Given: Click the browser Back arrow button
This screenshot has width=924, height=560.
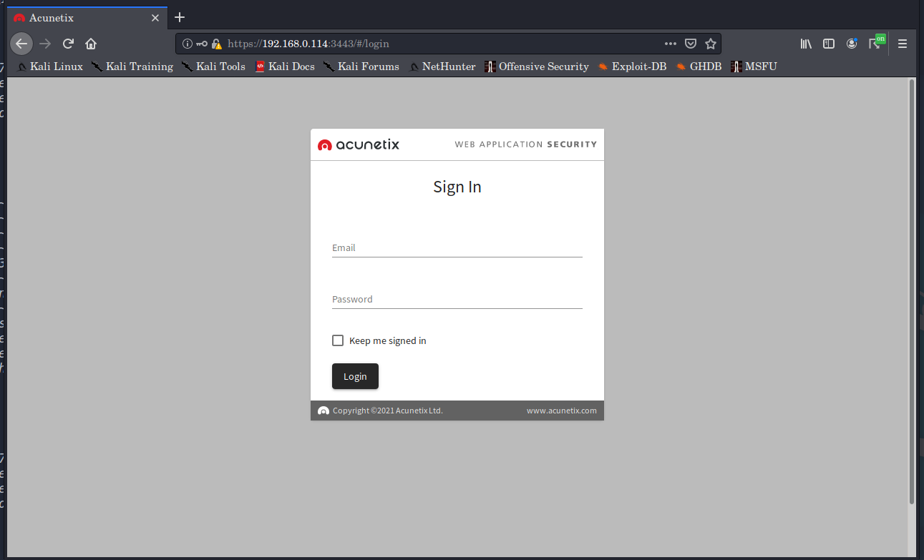Looking at the screenshot, I should (x=21, y=44).
